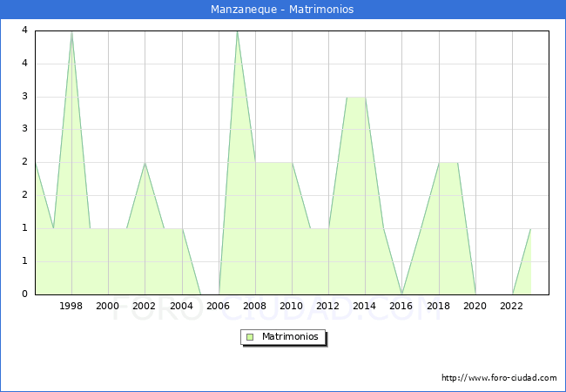Select the 2000 x-axis label

coord(108,306)
